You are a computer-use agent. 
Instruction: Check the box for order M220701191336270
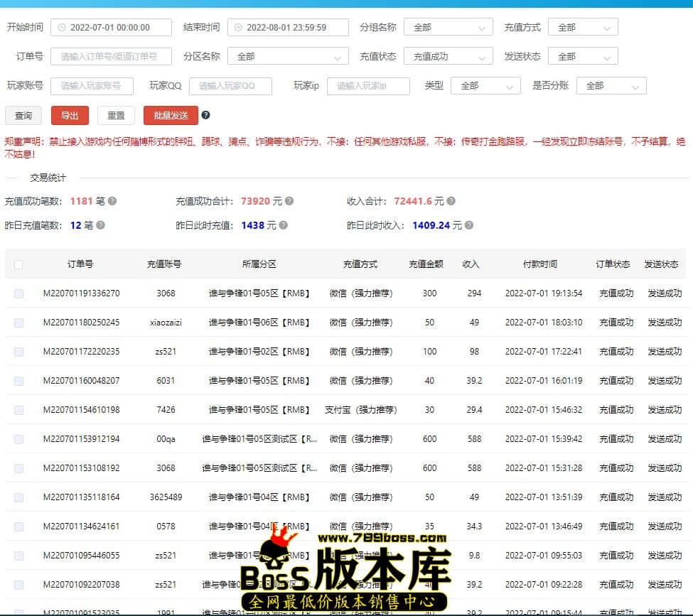19,293
